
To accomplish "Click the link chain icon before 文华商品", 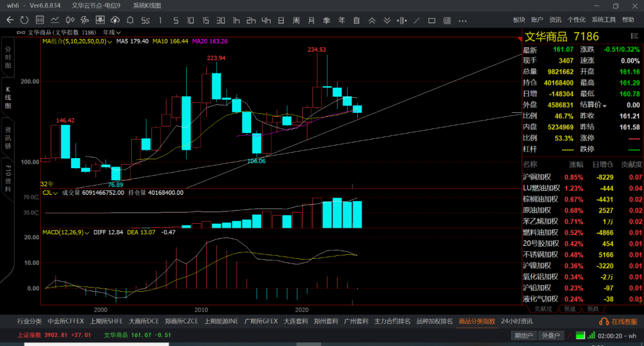I will pos(21,32).
